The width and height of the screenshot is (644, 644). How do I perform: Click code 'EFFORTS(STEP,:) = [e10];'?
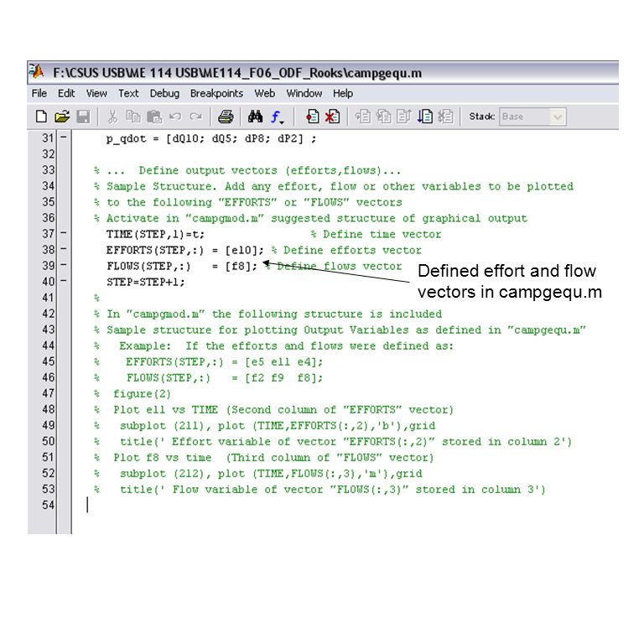tap(184, 250)
